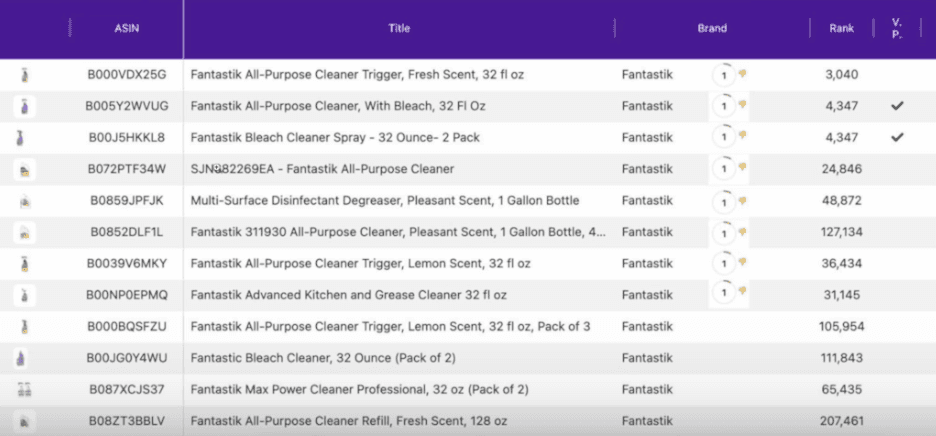Click brand count badge in the B0039V6MKY row
The height and width of the screenshot is (436, 936).
722,264
